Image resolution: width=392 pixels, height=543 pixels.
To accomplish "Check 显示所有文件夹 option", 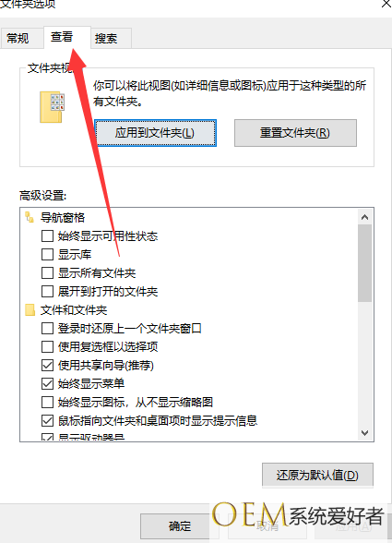I will point(47,273).
